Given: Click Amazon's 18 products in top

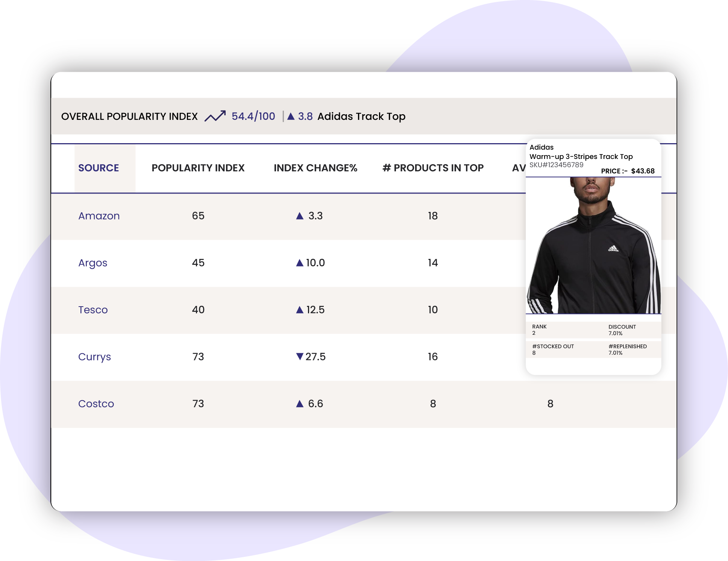Looking at the screenshot, I should pos(433,216).
